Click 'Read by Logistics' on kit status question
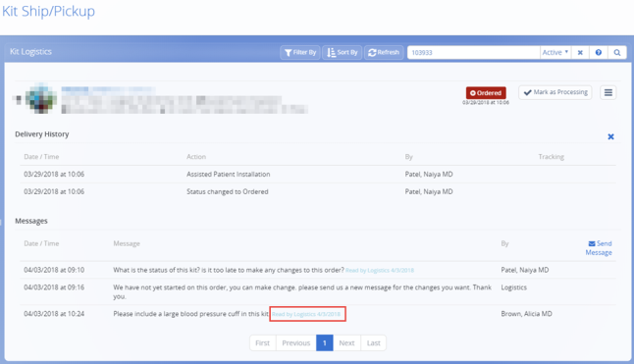 [380, 270]
